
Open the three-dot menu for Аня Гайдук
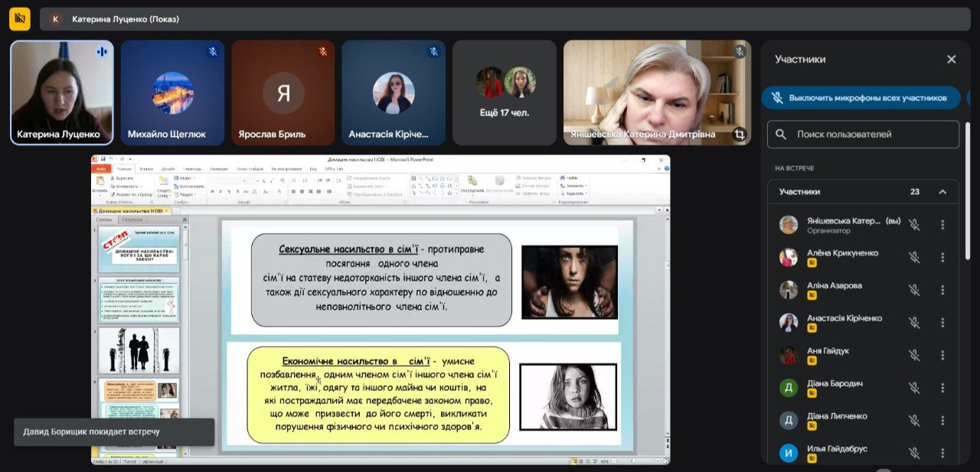tap(942, 355)
